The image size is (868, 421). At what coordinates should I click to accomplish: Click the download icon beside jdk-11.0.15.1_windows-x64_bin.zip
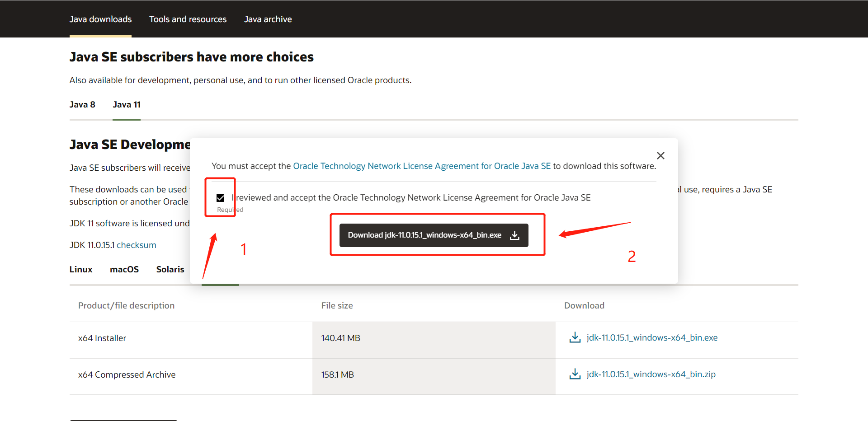pyautogui.click(x=575, y=374)
